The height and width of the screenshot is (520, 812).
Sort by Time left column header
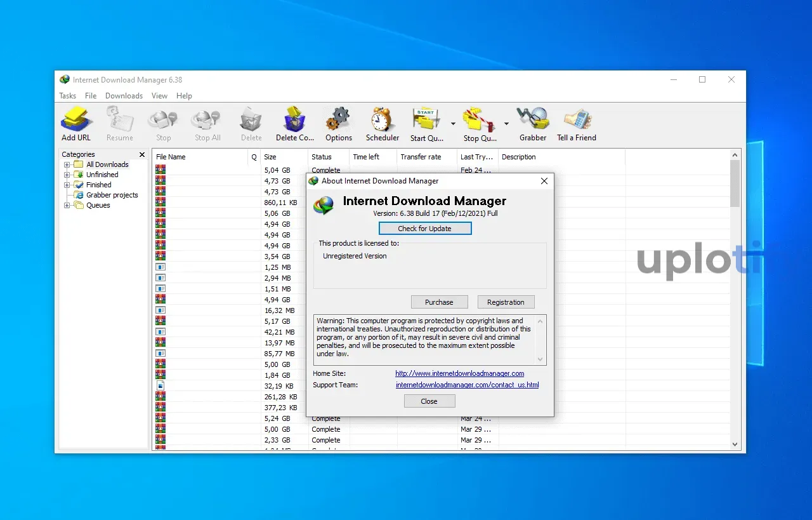pos(373,157)
